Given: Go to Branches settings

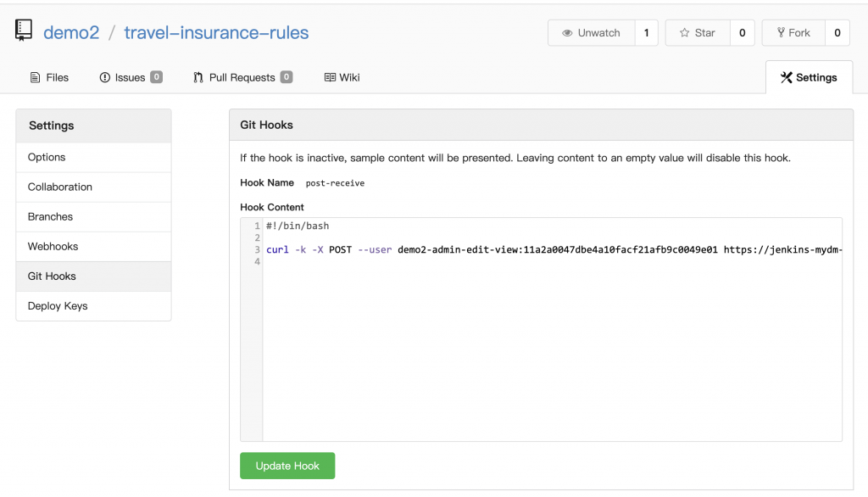Looking at the screenshot, I should 50,216.
